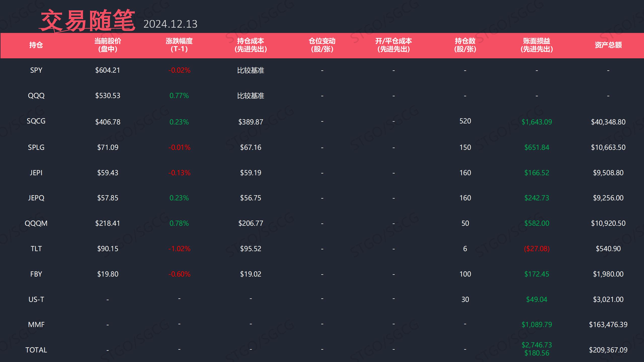Screen dimensions: 644x362
Task: Click the QQQ price $530.53
Action: click(x=108, y=96)
